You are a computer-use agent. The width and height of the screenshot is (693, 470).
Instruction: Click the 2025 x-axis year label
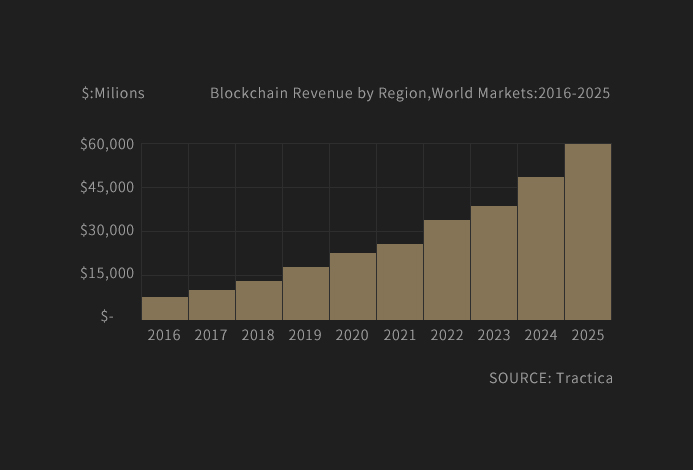pos(588,335)
